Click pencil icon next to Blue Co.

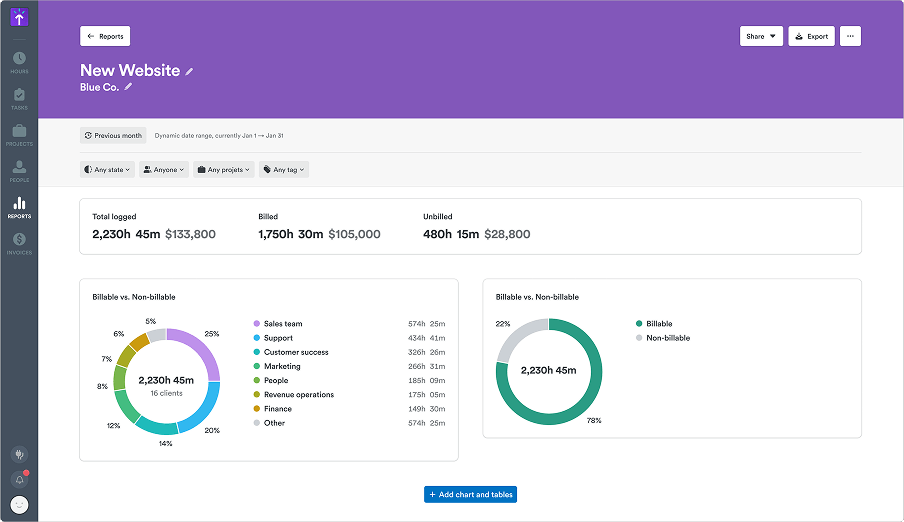(128, 87)
